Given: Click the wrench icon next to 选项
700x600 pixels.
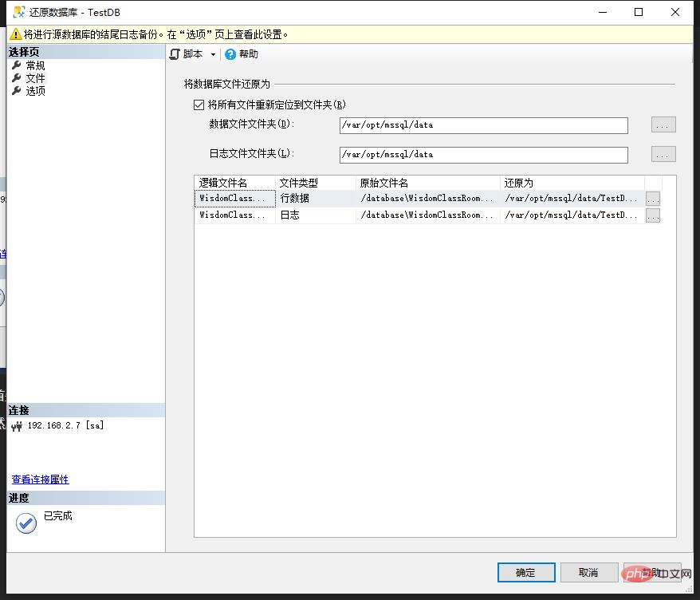Looking at the screenshot, I should (16, 91).
